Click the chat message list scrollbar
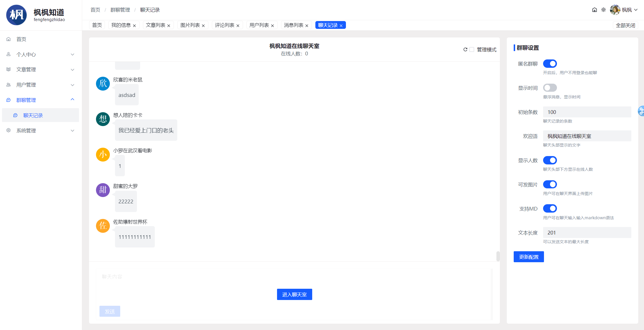The height and width of the screenshot is (330, 644). point(498,256)
